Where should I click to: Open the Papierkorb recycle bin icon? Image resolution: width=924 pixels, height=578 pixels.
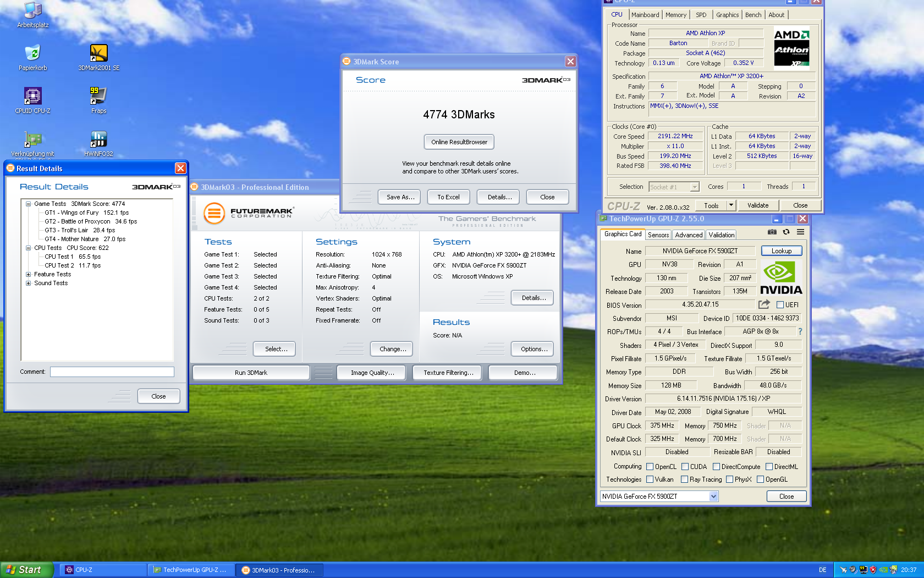click(x=33, y=57)
